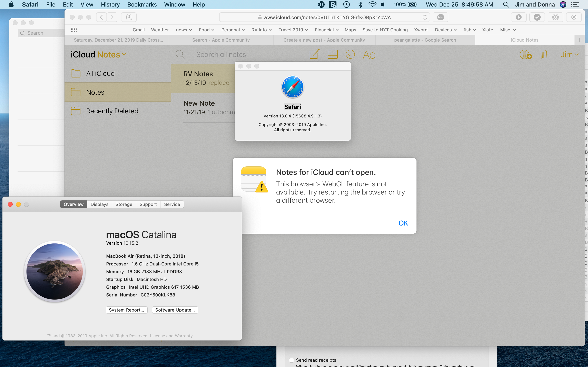Expand the Travel 2019 bookmarks folder
The width and height of the screenshot is (588, 367).
coord(293,30)
